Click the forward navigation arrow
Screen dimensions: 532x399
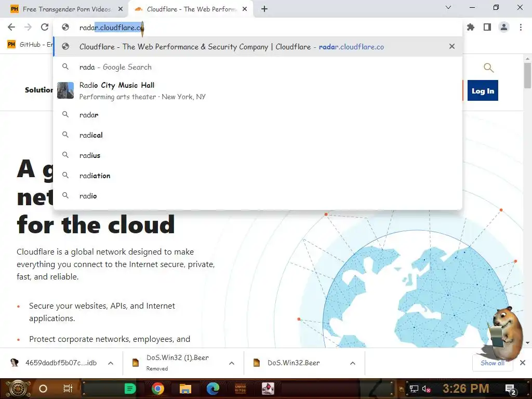[x=28, y=27]
